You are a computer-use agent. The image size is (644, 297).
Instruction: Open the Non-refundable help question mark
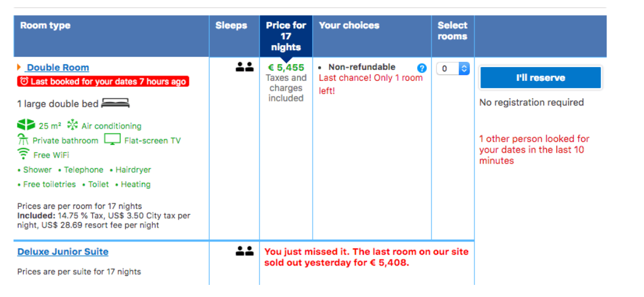pyautogui.click(x=422, y=68)
